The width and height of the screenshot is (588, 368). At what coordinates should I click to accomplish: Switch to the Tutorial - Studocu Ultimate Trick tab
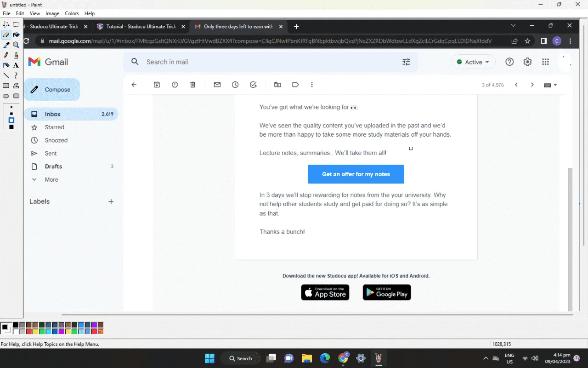pos(141,27)
